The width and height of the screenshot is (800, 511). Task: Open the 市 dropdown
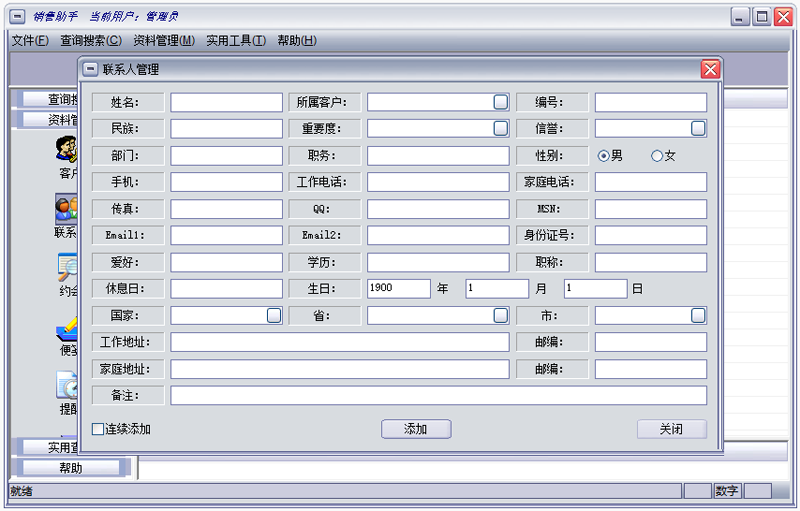[x=698, y=315]
